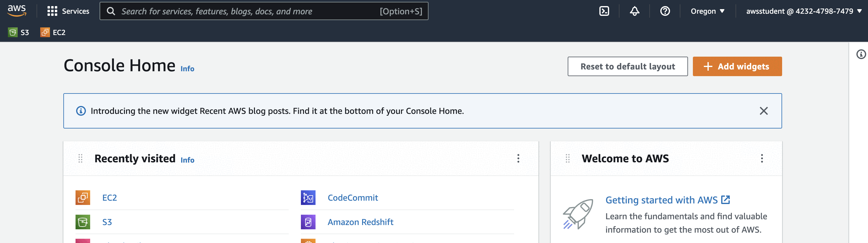Click the CodeCommit service icon
Image resolution: width=868 pixels, height=243 pixels.
coord(308,198)
